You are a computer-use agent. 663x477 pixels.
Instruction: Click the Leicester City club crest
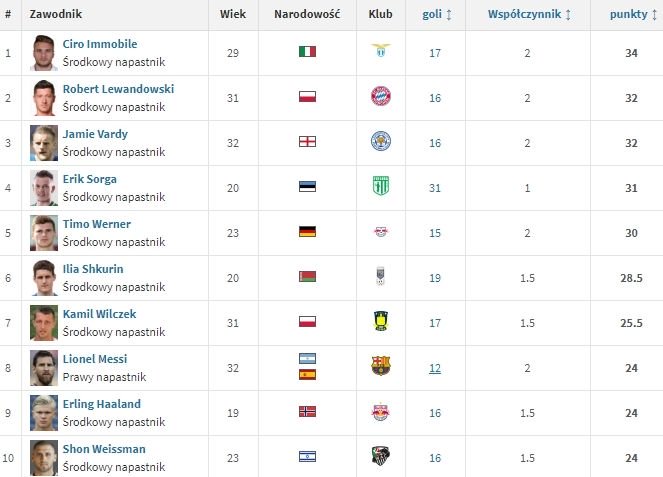click(x=380, y=141)
